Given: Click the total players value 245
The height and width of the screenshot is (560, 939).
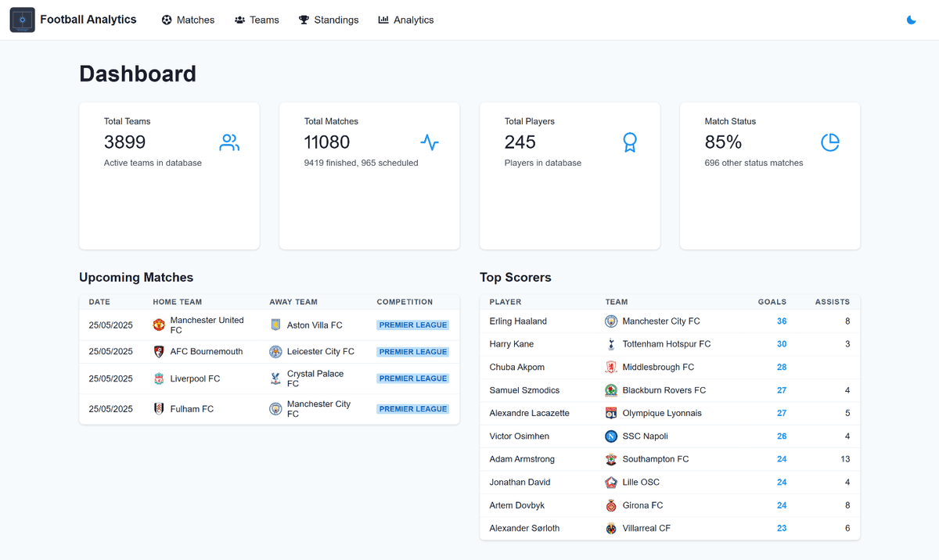Looking at the screenshot, I should (x=520, y=142).
